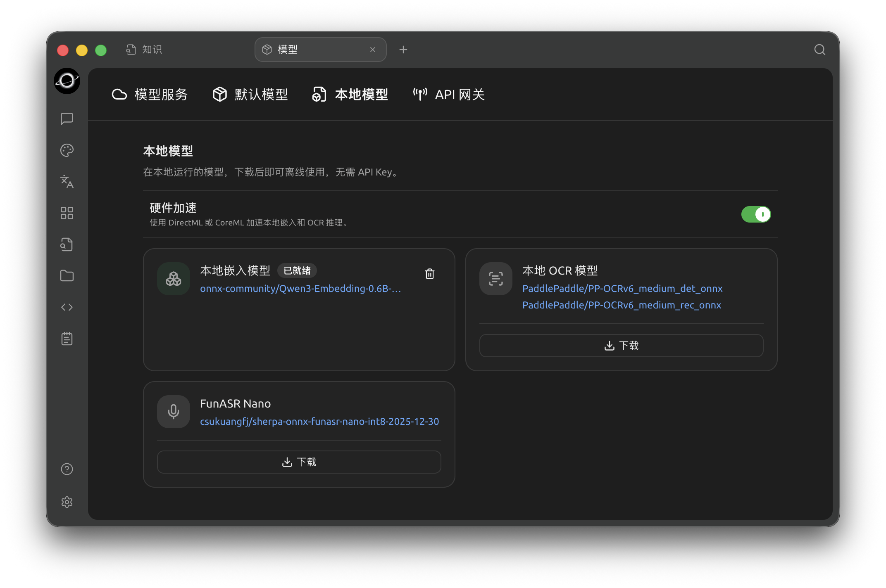The image size is (886, 588).
Task: Click the 硬件加速 label
Action: coord(173,208)
